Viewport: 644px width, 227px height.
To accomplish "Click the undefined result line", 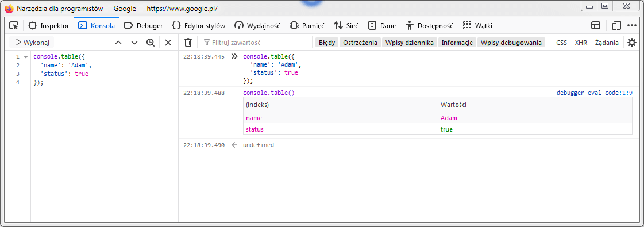I will coord(259,145).
